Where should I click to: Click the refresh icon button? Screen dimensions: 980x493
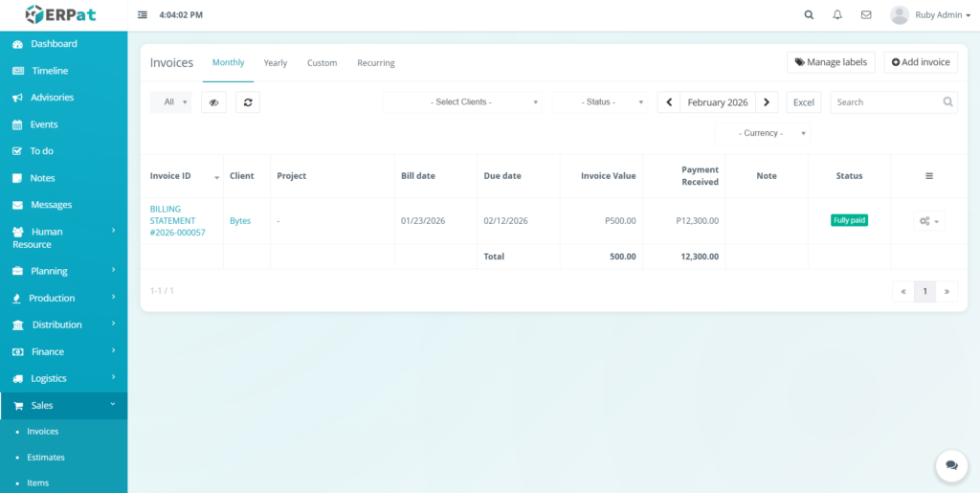point(247,102)
